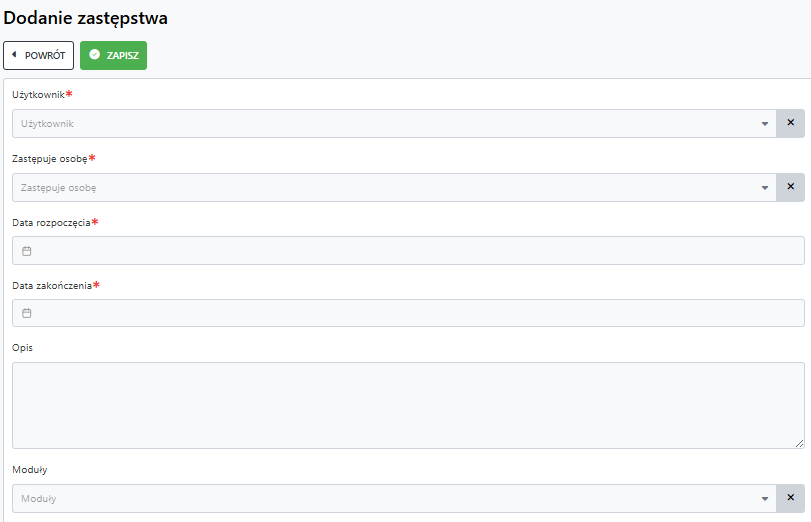Grab the Opis textarea resize handle

(800, 443)
